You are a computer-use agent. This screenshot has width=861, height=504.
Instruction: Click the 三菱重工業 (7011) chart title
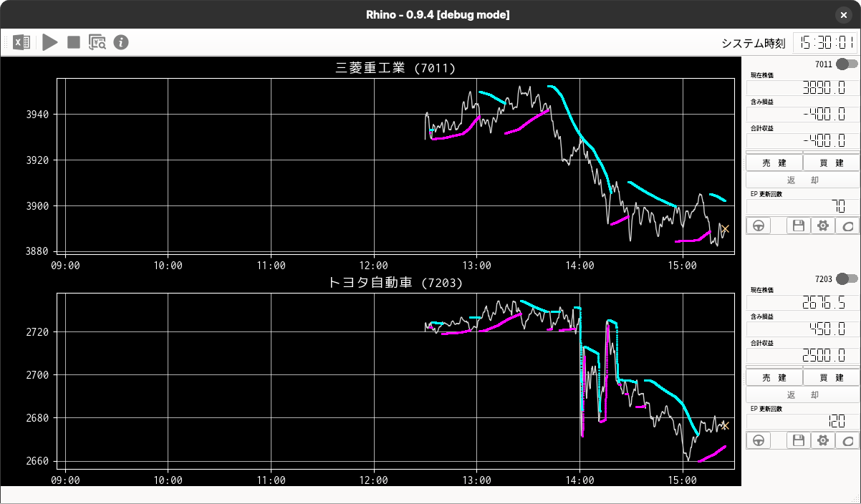click(395, 68)
